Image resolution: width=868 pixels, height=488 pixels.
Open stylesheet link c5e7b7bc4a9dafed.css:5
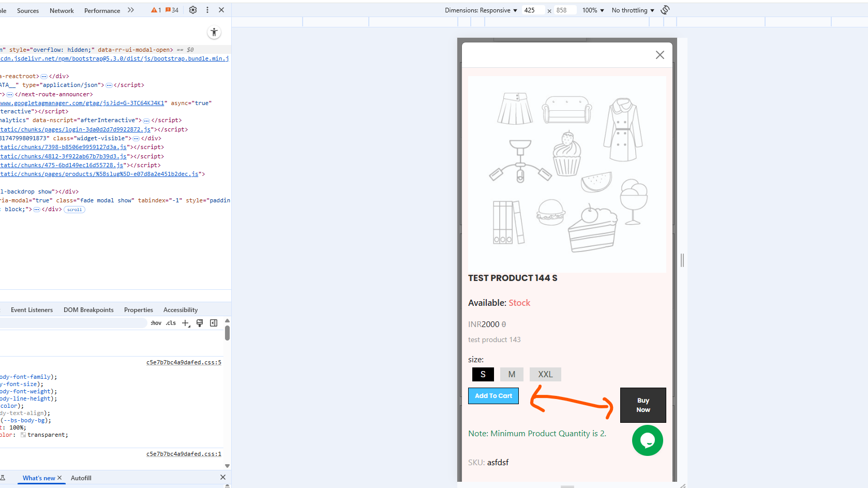184,363
